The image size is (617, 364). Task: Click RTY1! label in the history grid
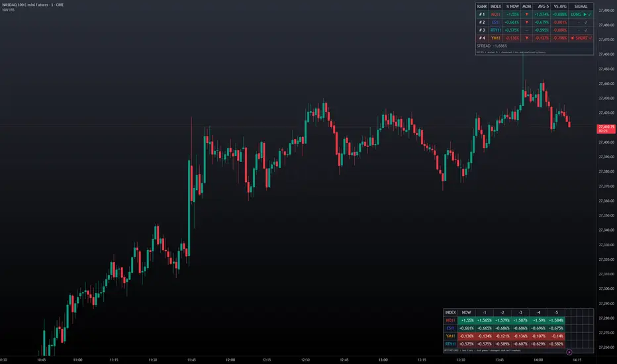[x=451, y=344]
